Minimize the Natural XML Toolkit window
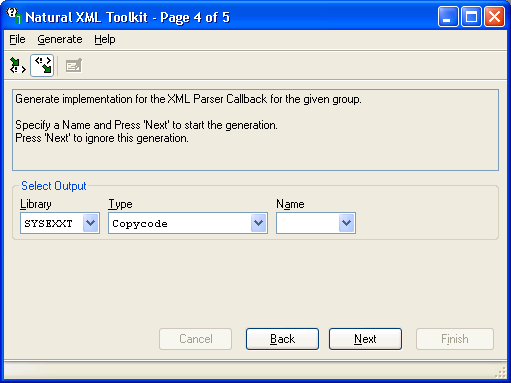511x383 pixels. coord(448,16)
